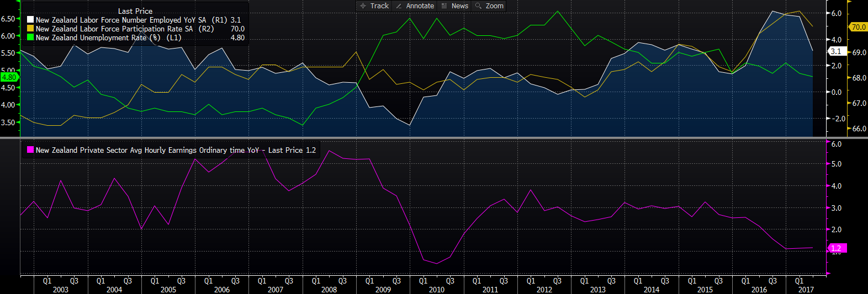The width and height of the screenshot is (868, 294).
Task: Click green swatch for Unemployment Rate
Action: [30, 38]
